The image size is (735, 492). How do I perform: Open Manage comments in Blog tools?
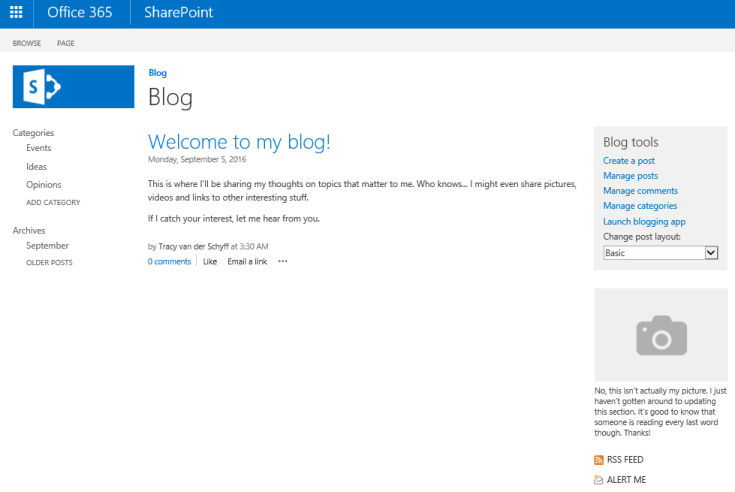tap(640, 191)
